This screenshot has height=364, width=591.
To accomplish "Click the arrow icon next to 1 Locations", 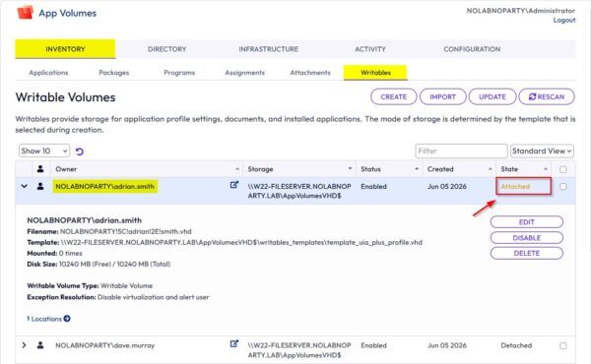I will click(67, 319).
